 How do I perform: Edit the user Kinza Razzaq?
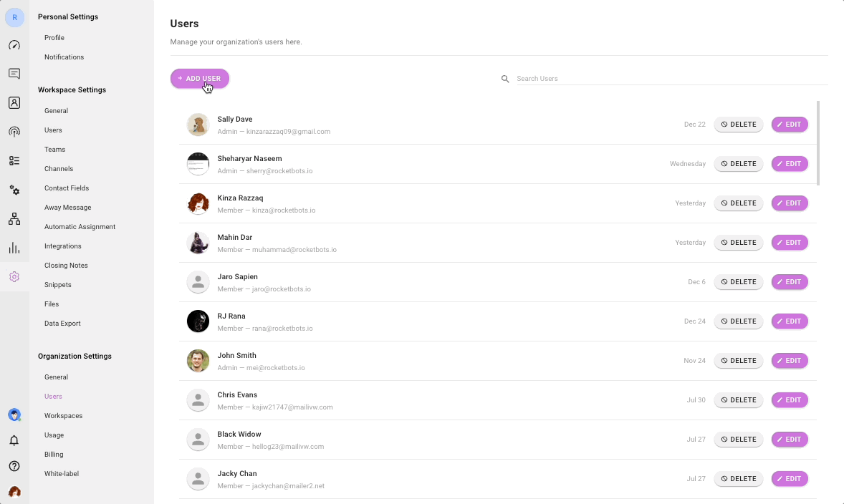point(789,203)
